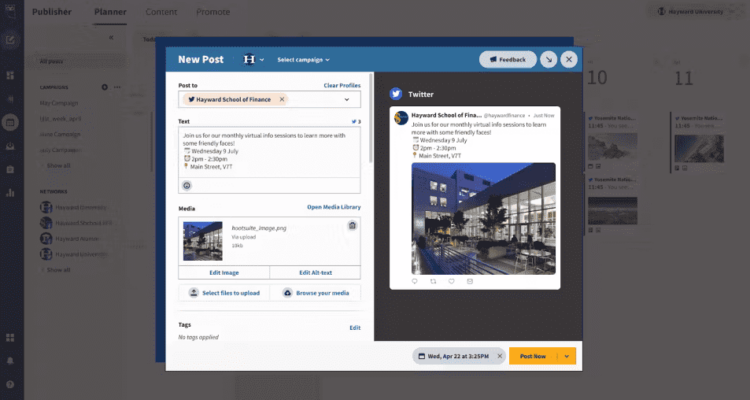Image resolution: width=750 pixels, height=400 pixels.
Task: Click the building photo in tweet preview
Action: click(484, 219)
